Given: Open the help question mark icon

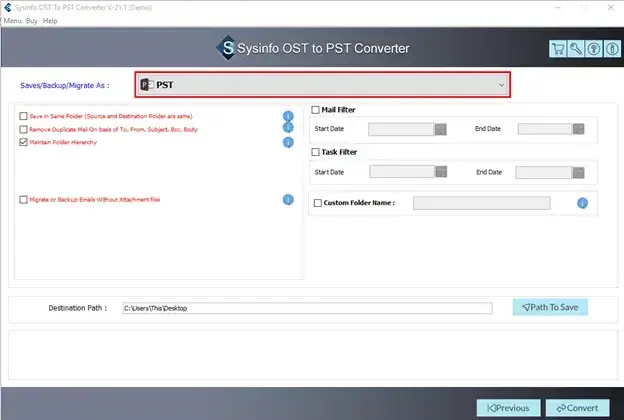Looking at the screenshot, I should tap(594, 49).
